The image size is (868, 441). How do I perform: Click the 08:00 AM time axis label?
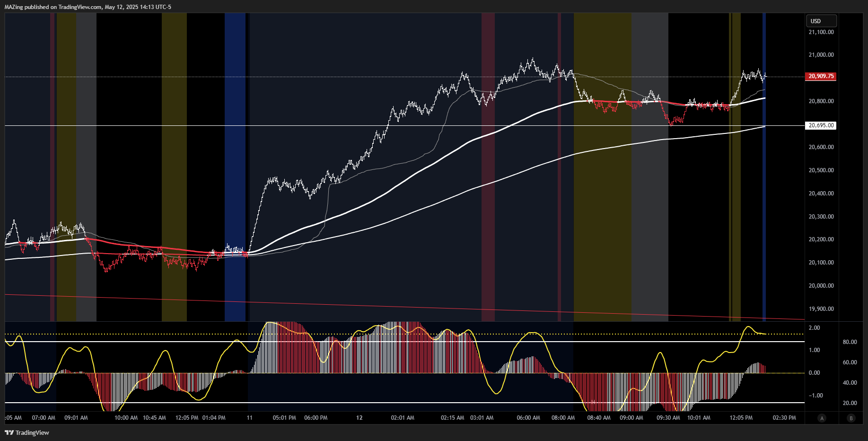[x=563, y=418]
